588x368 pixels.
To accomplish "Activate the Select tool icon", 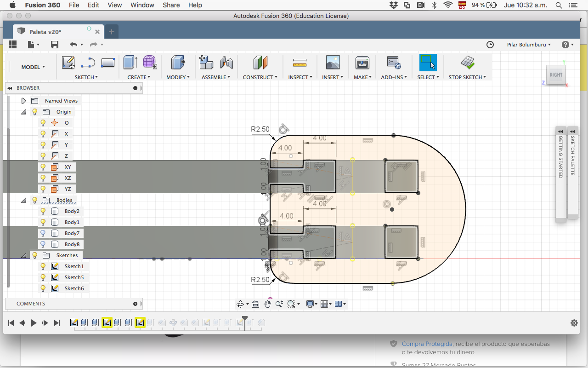I will [428, 63].
